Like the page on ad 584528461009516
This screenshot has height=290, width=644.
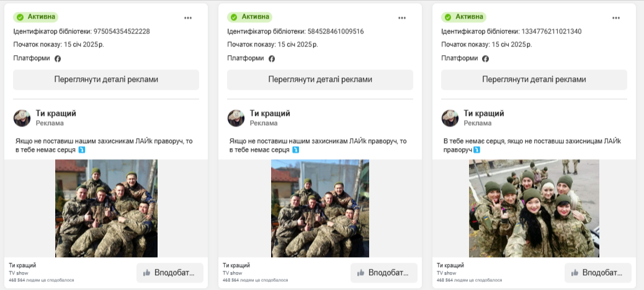coord(384,273)
